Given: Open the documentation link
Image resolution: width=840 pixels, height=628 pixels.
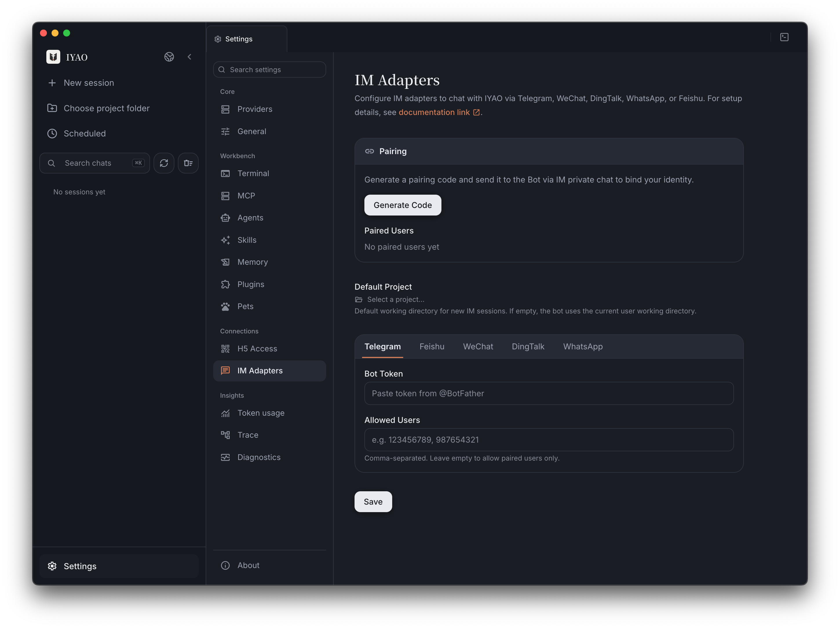Looking at the screenshot, I should pos(439,112).
